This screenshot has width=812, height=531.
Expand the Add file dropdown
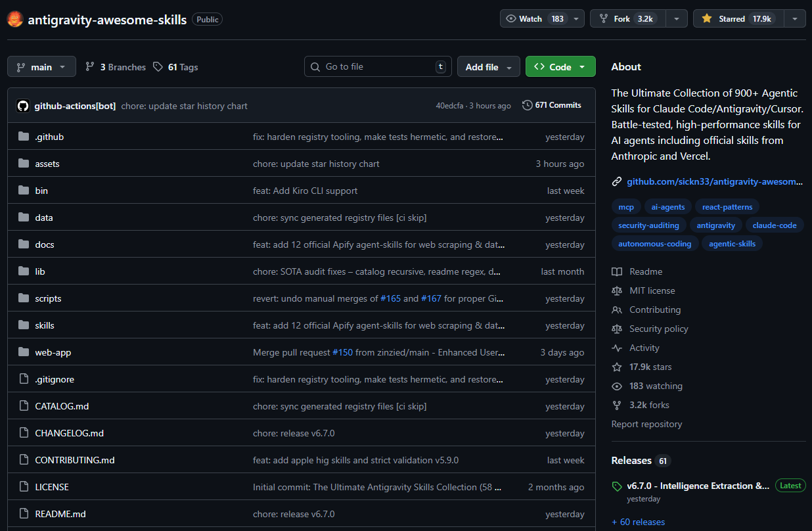click(x=488, y=66)
